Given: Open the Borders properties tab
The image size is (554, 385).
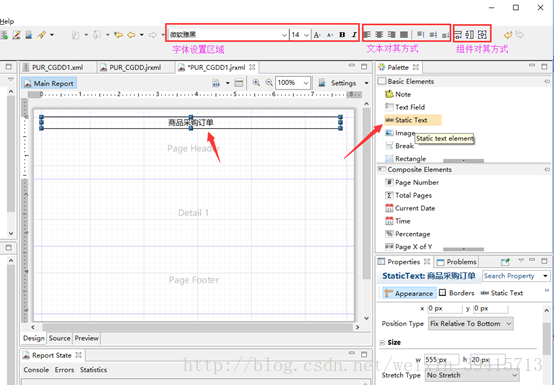Looking at the screenshot, I should click(x=456, y=293).
